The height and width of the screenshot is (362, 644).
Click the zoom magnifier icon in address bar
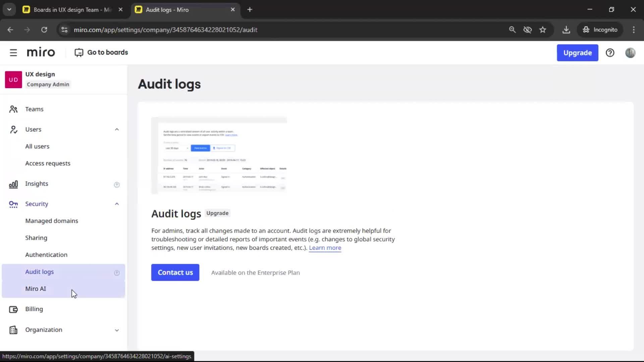point(512,30)
